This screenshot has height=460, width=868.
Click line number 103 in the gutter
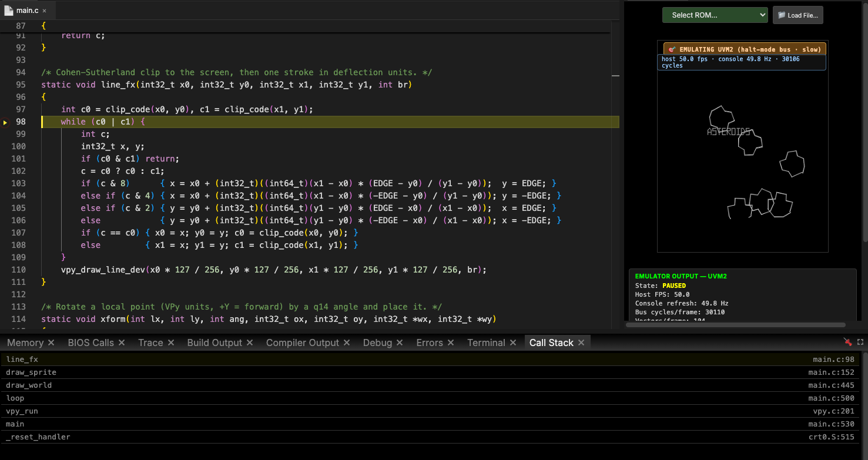(x=19, y=183)
